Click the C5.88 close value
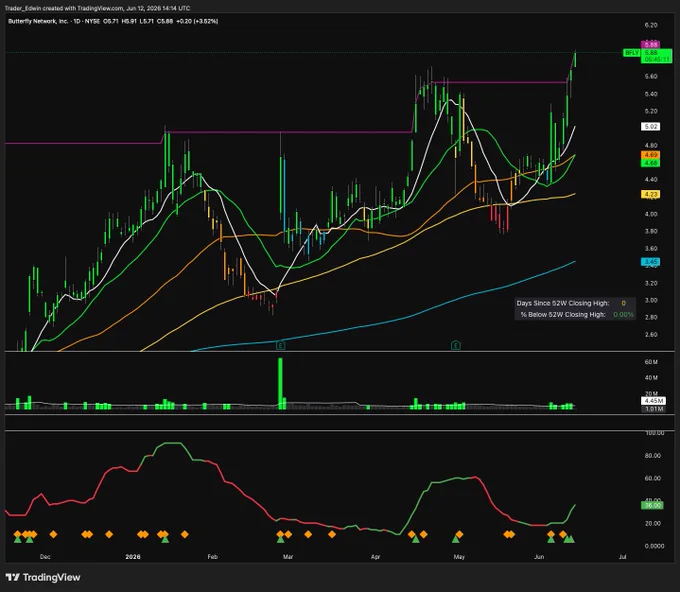 pos(165,21)
